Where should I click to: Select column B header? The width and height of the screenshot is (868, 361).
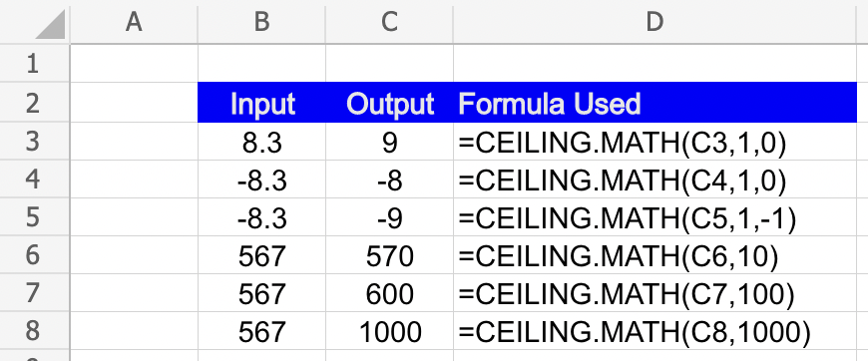pyautogui.click(x=261, y=22)
